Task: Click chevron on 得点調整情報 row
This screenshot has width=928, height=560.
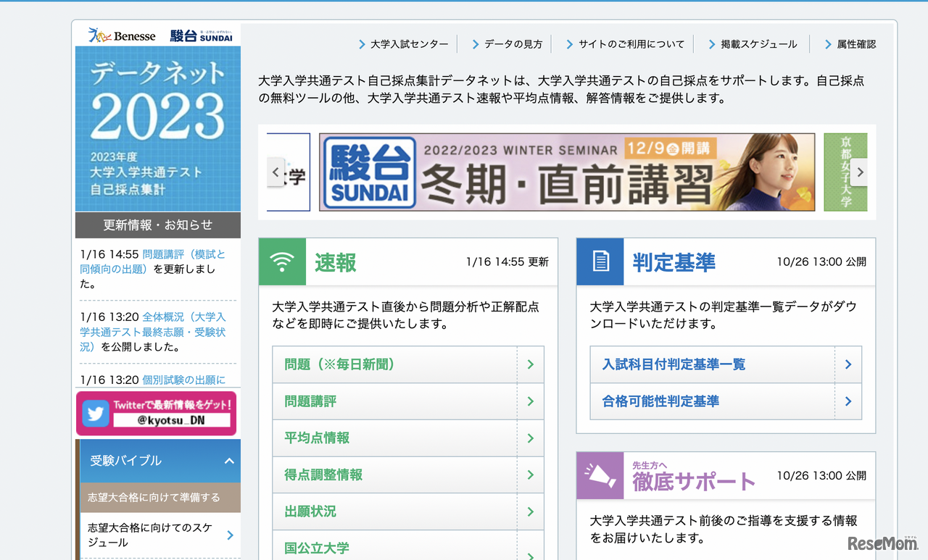Action: pyautogui.click(x=531, y=475)
